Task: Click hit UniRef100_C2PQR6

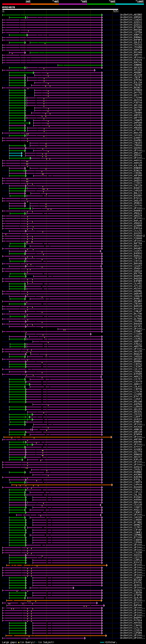Action: (x=131, y=633)
